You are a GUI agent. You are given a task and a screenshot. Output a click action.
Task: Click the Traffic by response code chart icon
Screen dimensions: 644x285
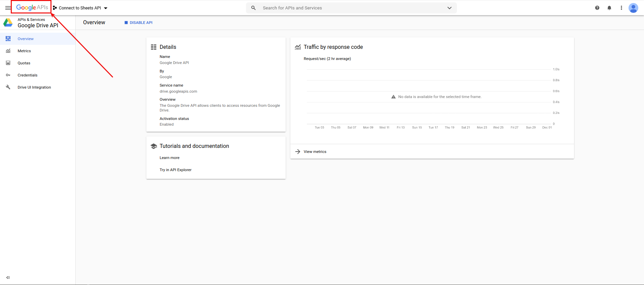298,47
